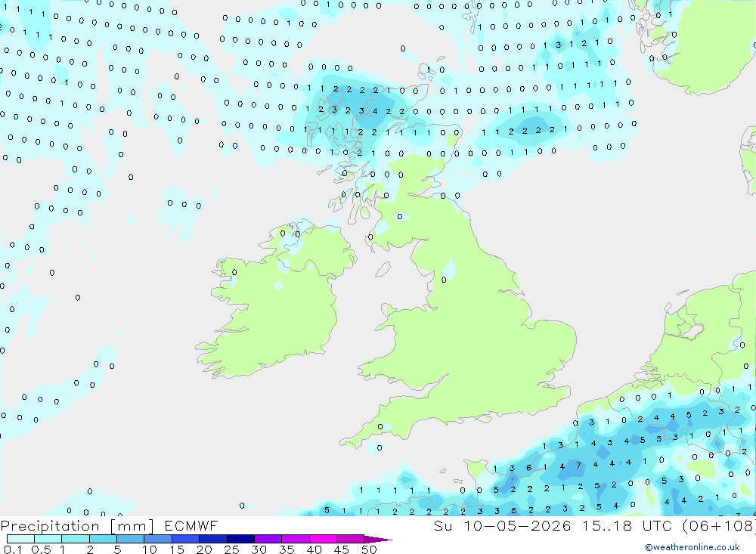Pick the 2–5 mm legend swatch
Screen dimensions: 756x554
[x=103, y=539]
